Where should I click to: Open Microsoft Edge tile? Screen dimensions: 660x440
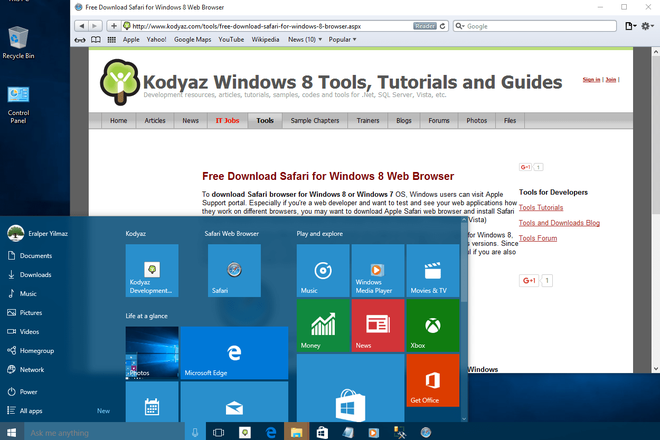click(x=234, y=353)
